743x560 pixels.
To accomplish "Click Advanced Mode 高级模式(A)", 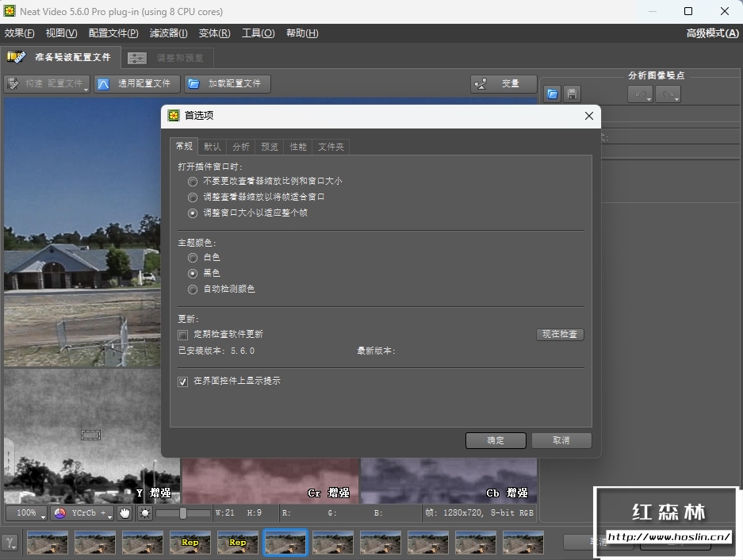I will pos(712,33).
